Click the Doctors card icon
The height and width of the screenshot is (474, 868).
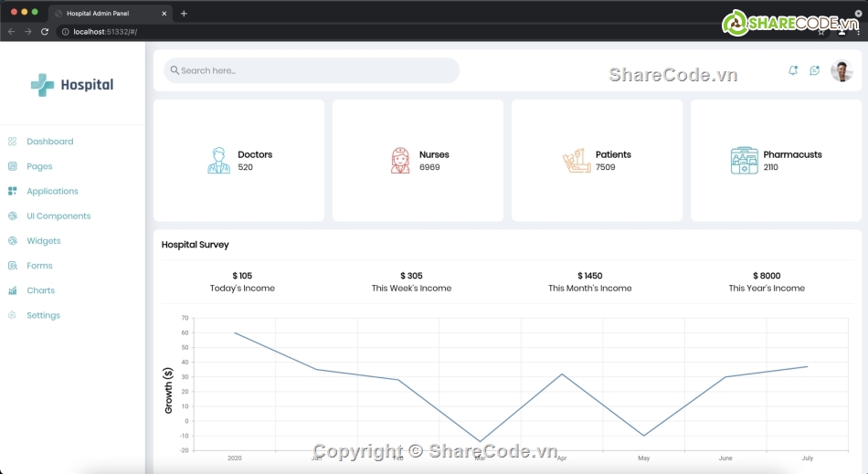(218, 161)
